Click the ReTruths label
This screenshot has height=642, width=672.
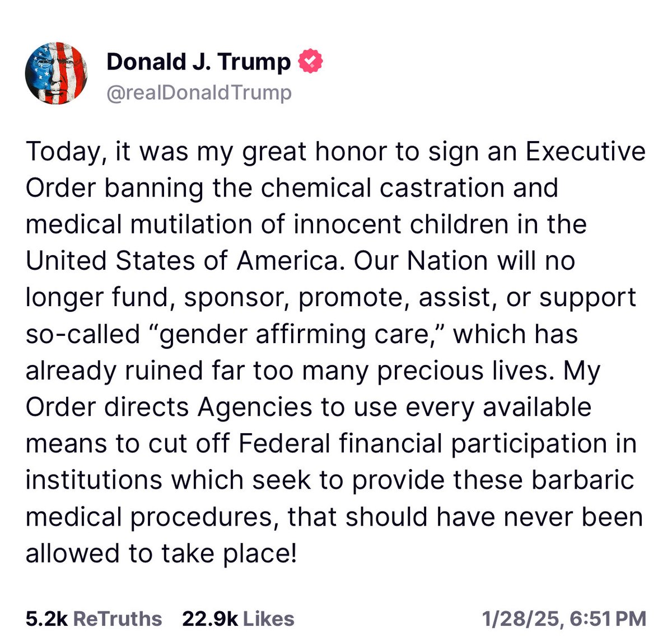[118, 618]
